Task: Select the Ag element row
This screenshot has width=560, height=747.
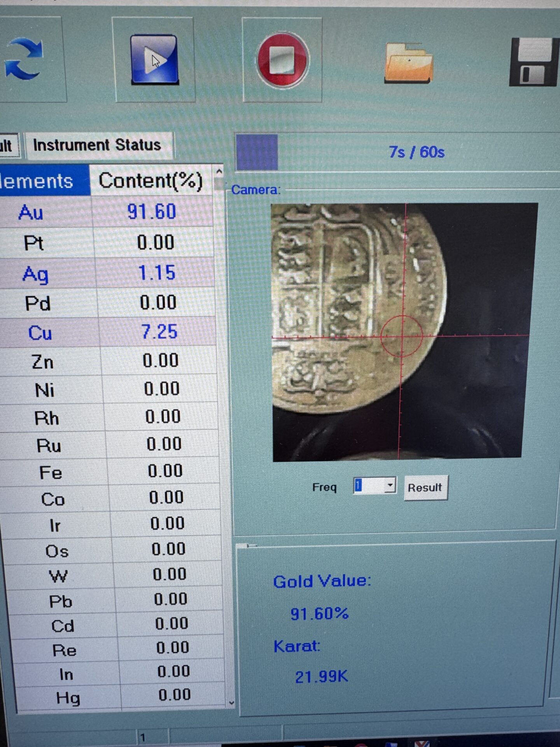Action: coord(107,273)
